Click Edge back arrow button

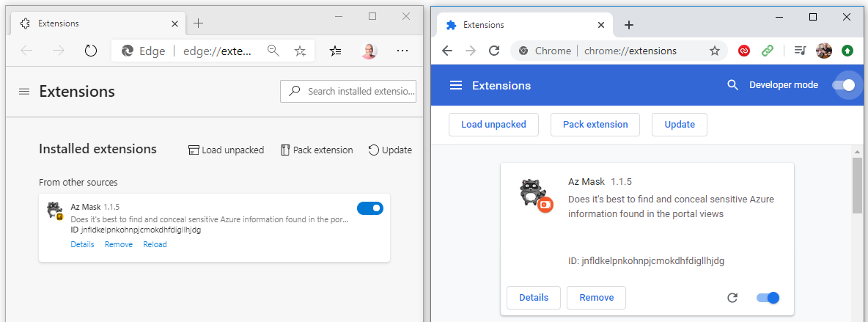point(26,51)
